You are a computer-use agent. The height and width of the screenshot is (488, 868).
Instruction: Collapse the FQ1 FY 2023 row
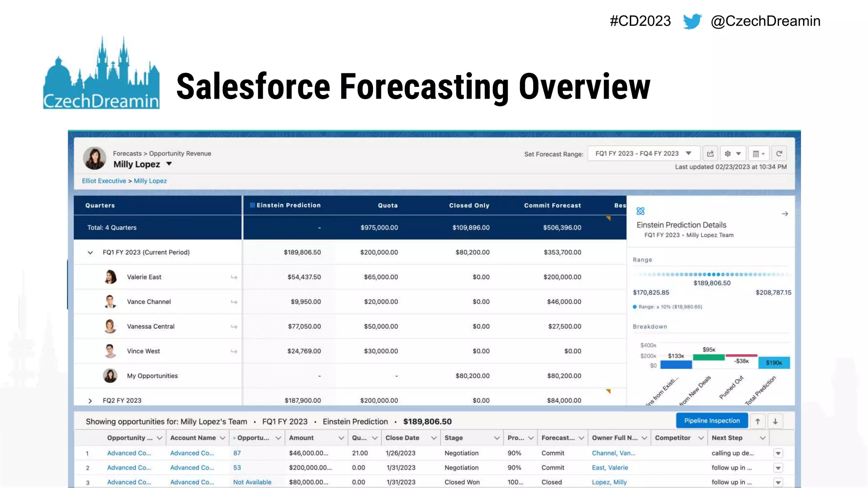[x=90, y=252]
